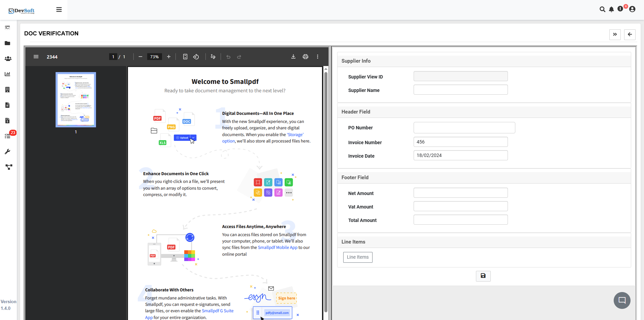Open the folder item in sidebar

[7, 43]
